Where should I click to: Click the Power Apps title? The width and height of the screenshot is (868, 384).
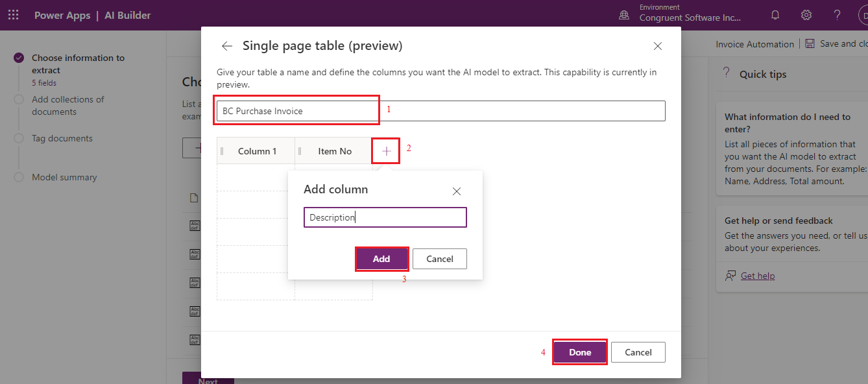62,15
